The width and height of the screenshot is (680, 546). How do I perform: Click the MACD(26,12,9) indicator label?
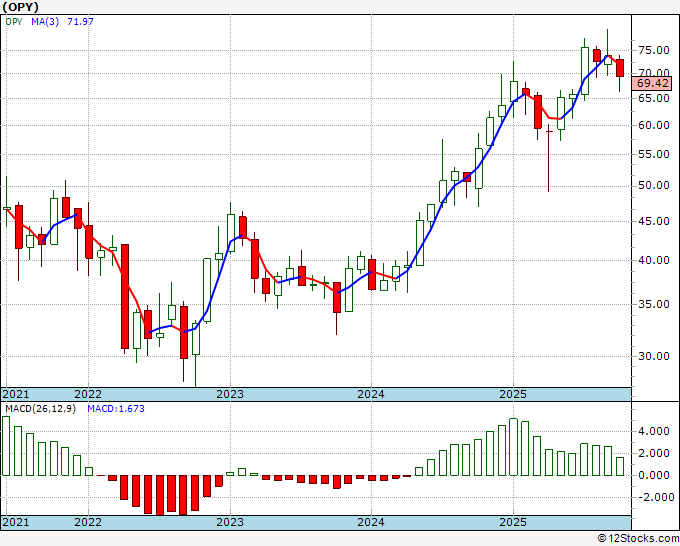pos(40,409)
